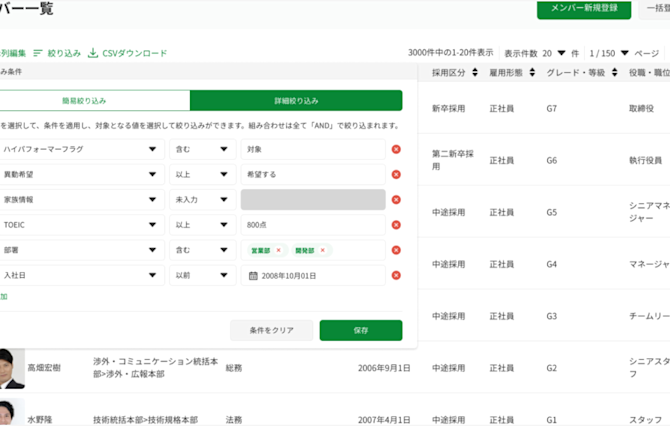
Task: Sort by 雇用形態 column arrows
Action: click(x=532, y=73)
